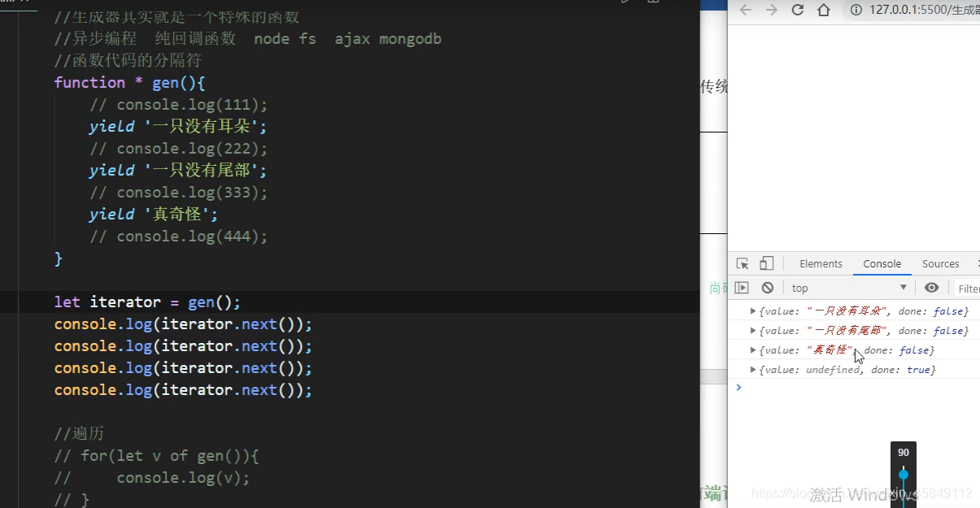
Task: Create live expression with eye icon
Action: click(x=932, y=288)
